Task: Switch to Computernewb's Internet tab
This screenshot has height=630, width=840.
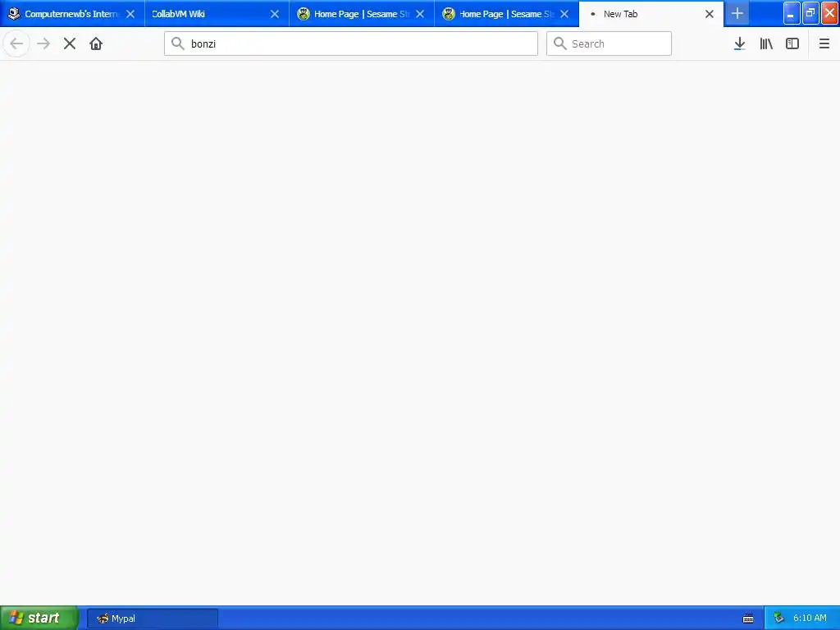Action: pos(72,14)
